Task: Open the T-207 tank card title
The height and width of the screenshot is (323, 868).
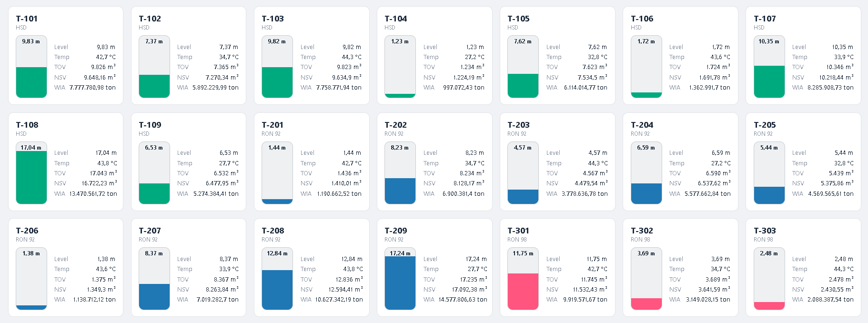Action: pos(150,231)
